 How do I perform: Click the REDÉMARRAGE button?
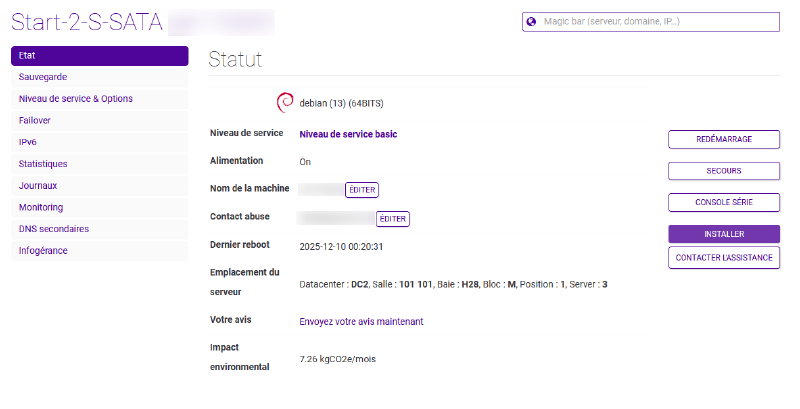point(724,139)
